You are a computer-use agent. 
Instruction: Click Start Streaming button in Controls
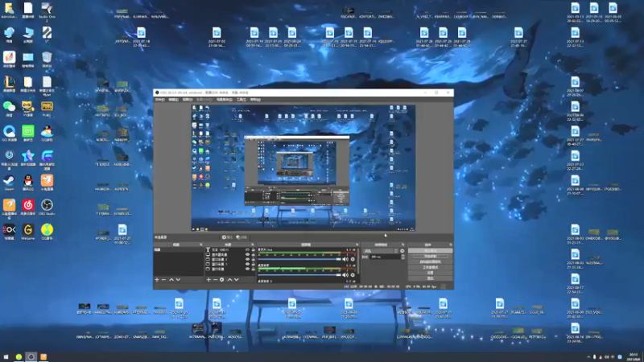click(x=430, y=250)
